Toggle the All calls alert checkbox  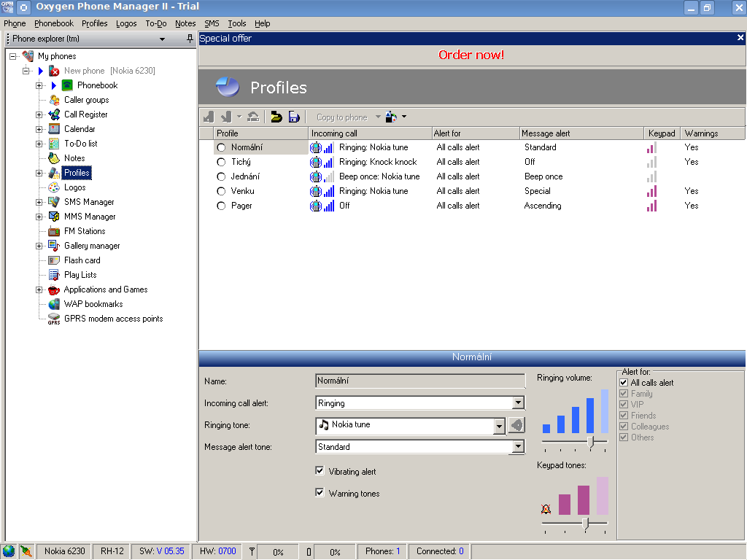624,382
